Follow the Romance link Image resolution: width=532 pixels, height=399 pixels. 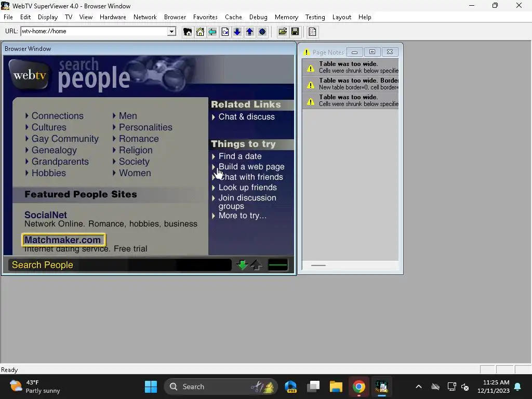[139, 139]
